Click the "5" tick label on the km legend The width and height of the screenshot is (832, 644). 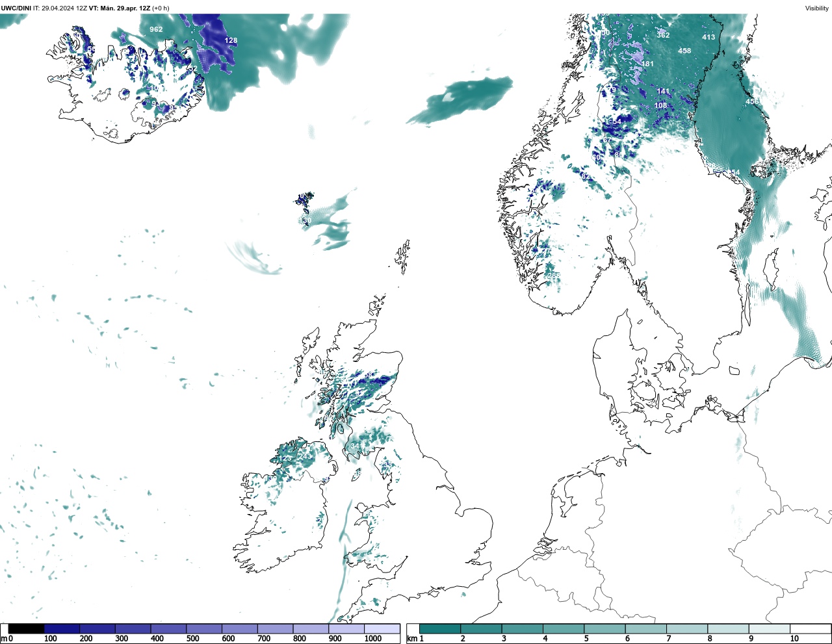click(586, 639)
